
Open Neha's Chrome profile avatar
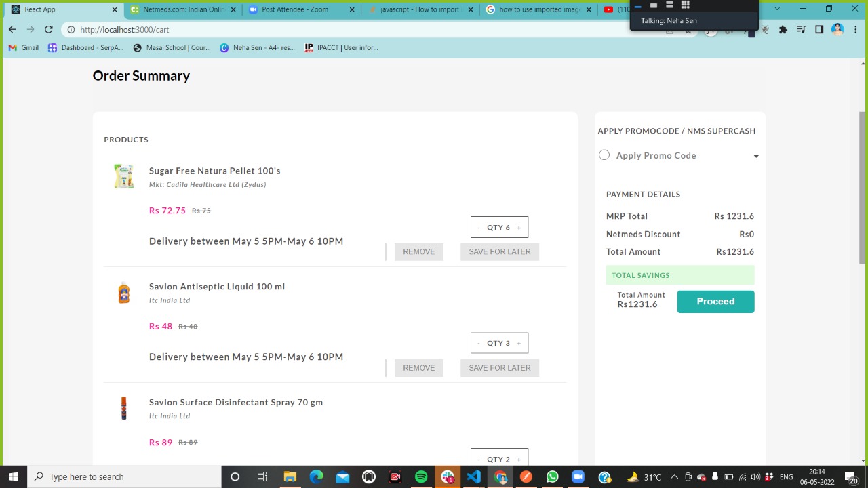pyautogui.click(x=837, y=29)
